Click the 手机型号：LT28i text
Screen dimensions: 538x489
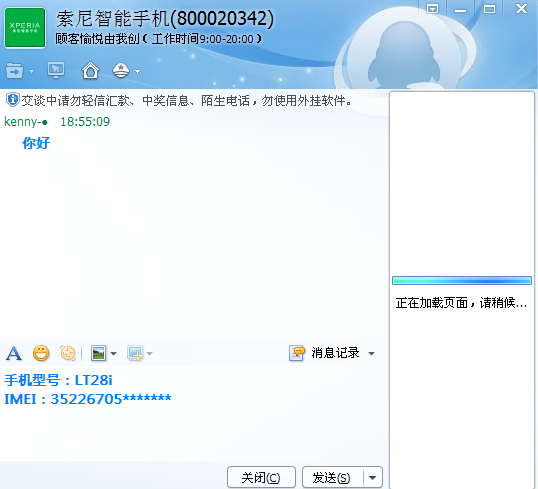tap(58, 380)
